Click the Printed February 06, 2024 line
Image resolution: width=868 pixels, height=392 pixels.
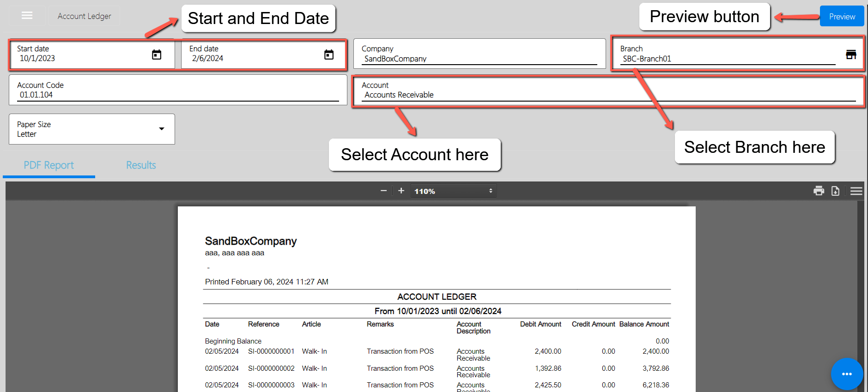point(267,282)
